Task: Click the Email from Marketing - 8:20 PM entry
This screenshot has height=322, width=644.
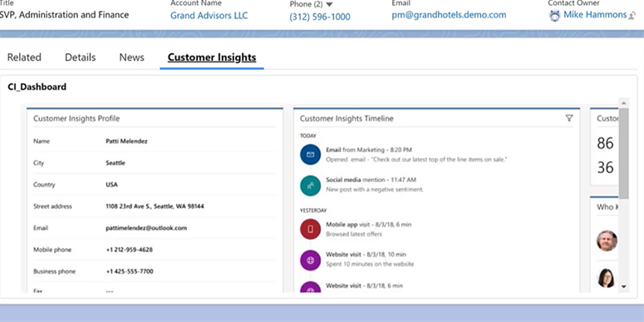Action: pos(369,150)
